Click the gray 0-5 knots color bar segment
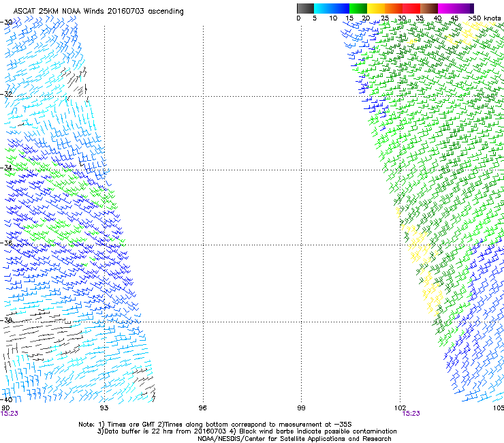 pyautogui.click(x=305, y=8)
